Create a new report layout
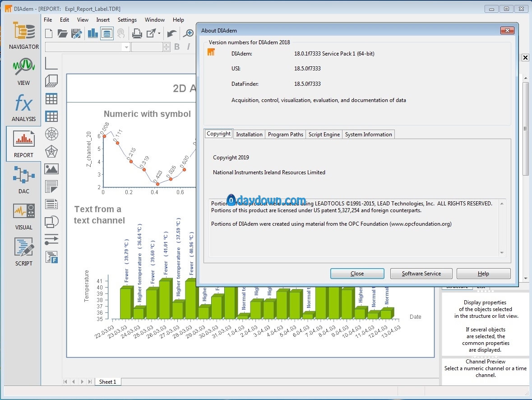532x400 pixels. pos(49,33)
